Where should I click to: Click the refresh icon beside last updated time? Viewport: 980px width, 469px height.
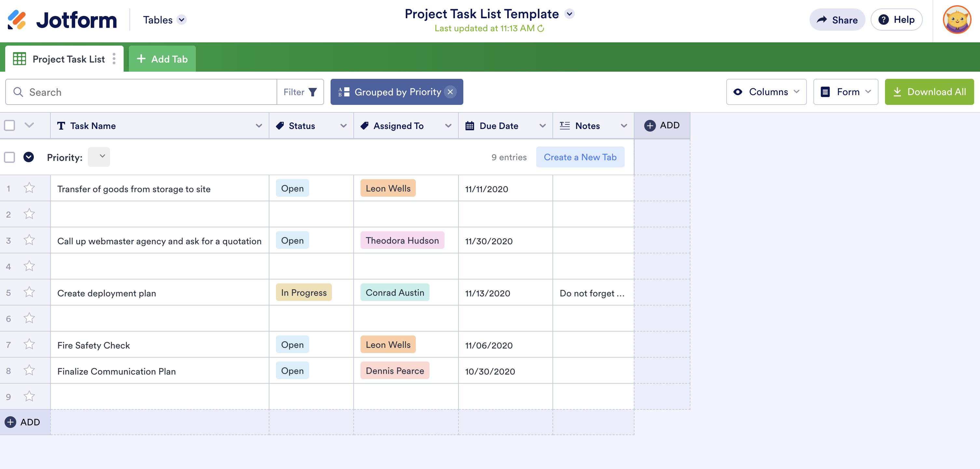tap(541, 29)
